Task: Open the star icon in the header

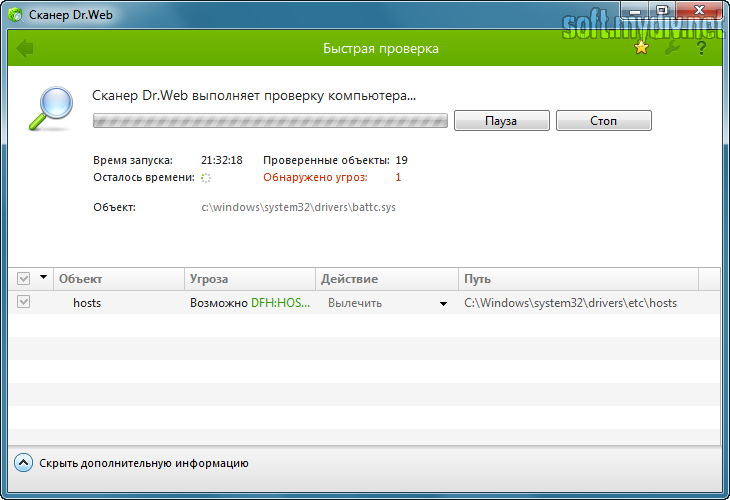Action: pyautogui.click(x=641, y=47)
